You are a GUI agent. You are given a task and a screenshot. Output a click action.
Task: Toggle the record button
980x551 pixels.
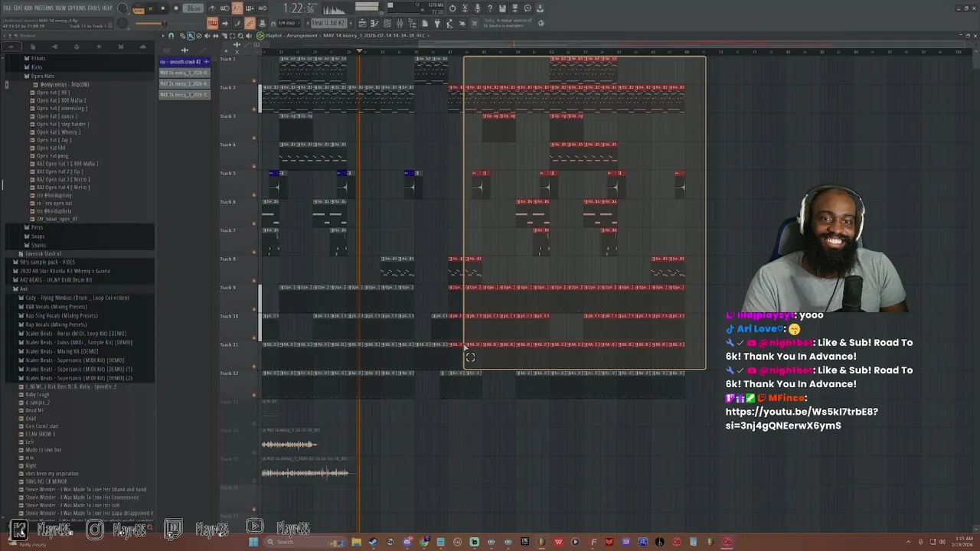176,8
